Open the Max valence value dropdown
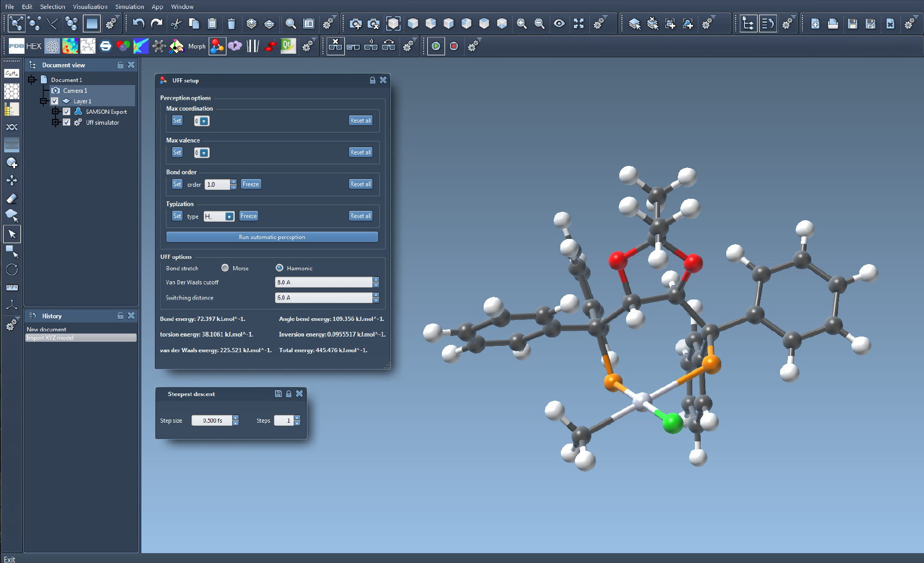 tap(204, 153)
